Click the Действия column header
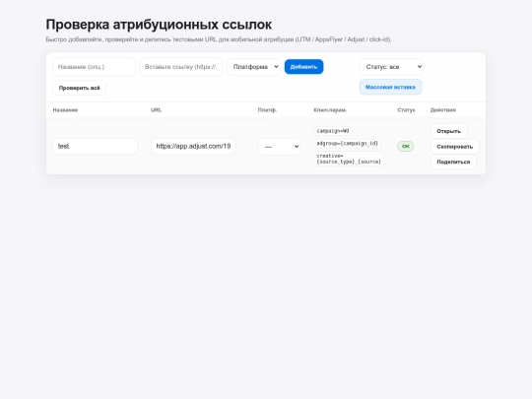532x399 pixels. (442, 110)
